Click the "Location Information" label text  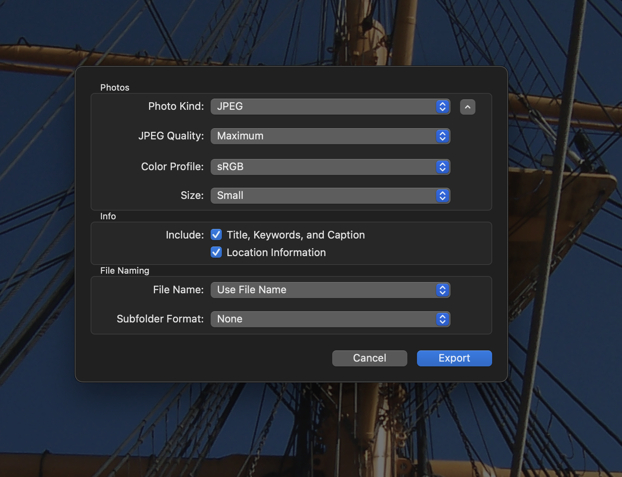point(276,253)
